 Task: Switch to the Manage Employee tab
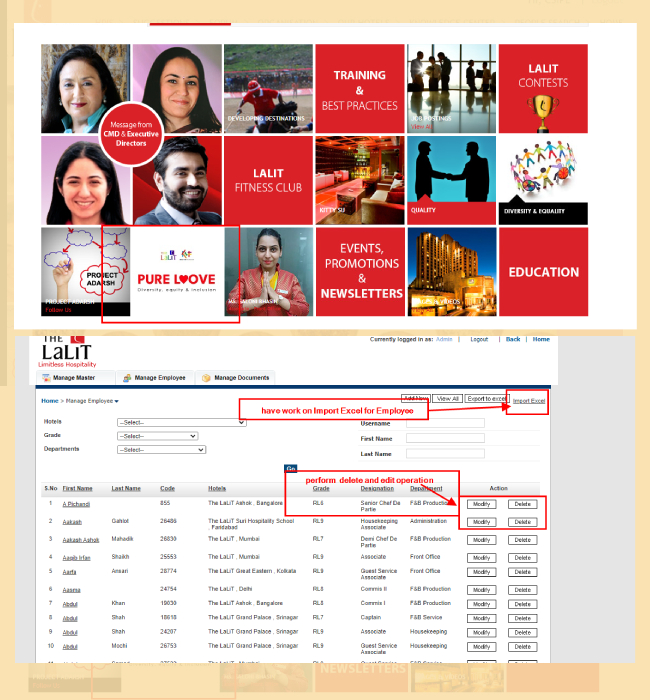(154, 378)
